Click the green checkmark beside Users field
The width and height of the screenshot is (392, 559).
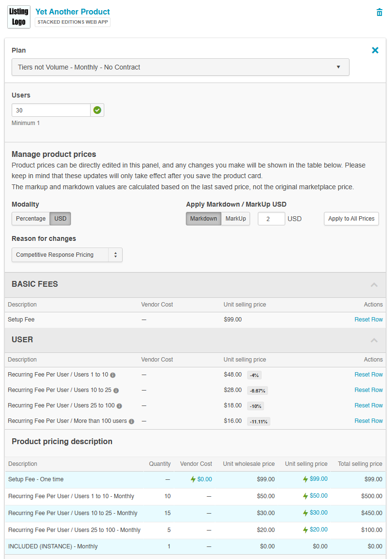[x=98, y=110]
